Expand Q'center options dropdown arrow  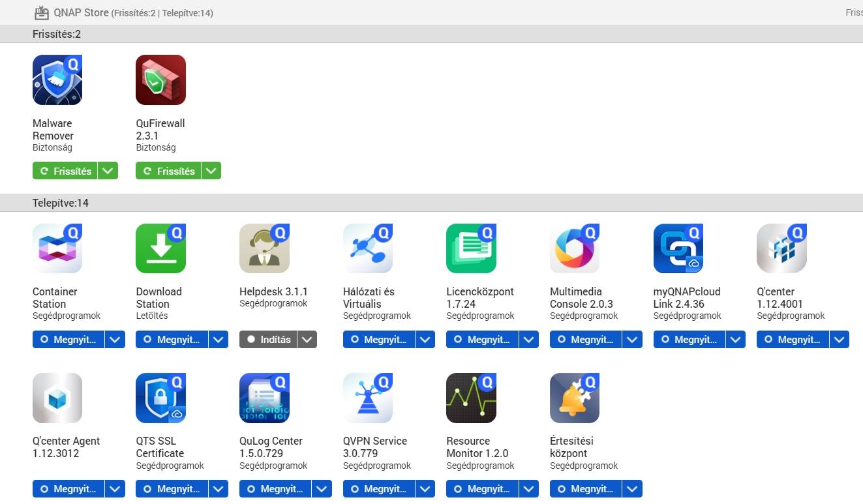tap(840, 340)
